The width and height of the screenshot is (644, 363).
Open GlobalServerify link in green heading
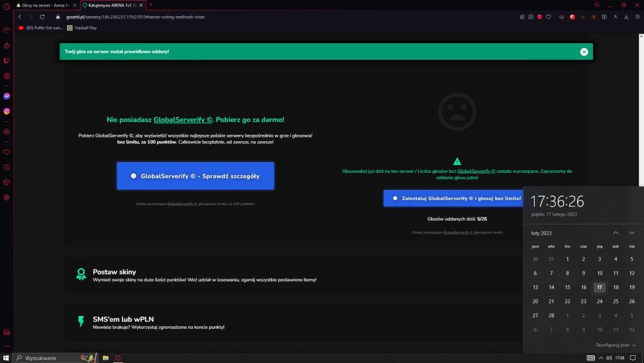(x=183, y=120)
